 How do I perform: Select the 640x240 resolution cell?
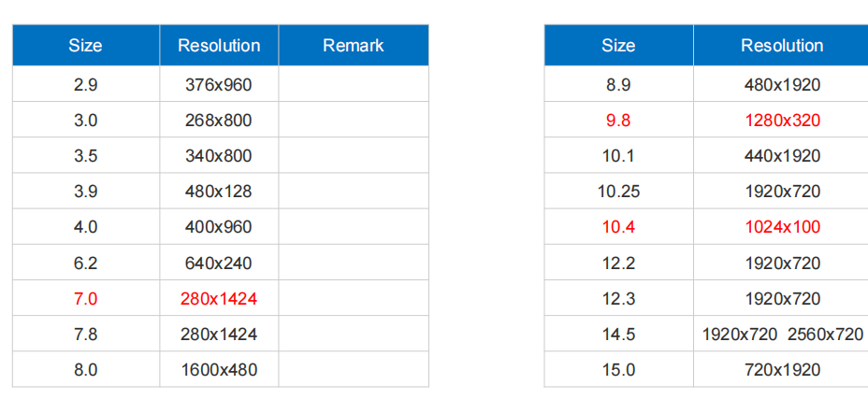click(219, 264)
